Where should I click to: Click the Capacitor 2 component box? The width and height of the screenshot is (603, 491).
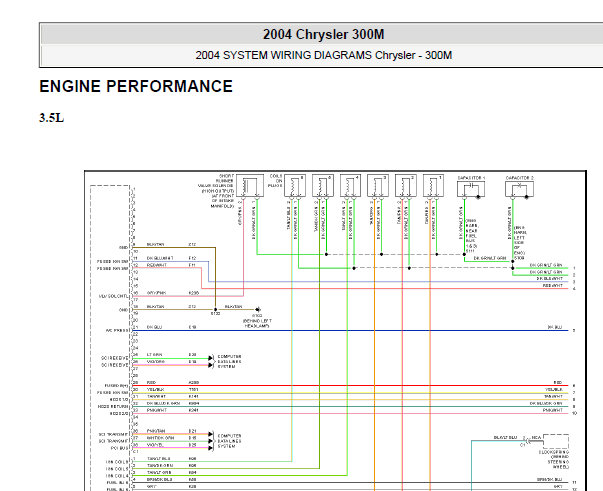tap(519, 189)
